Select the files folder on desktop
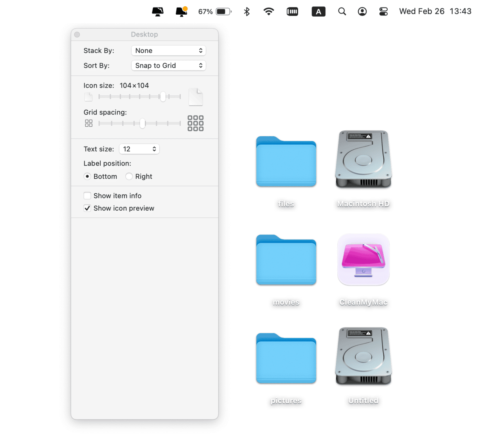 286,162
